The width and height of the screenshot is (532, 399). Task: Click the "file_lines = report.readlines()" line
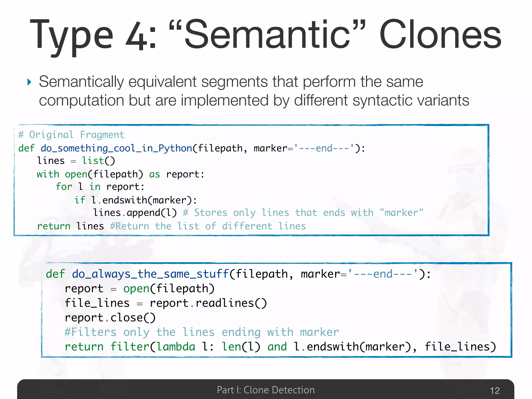pyautogui.click(x=166, y=303)
